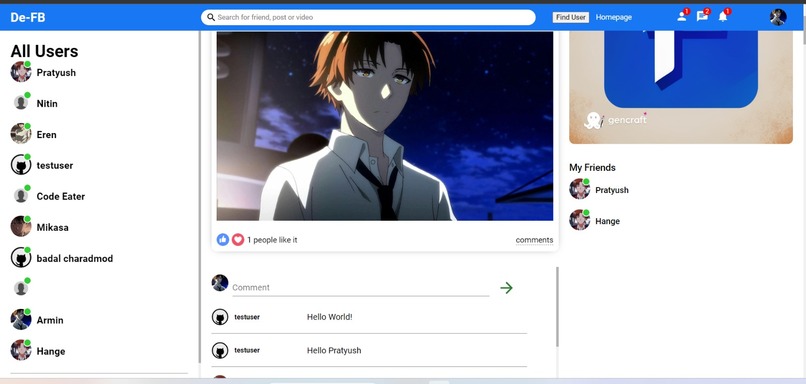Image resolution: width=806 pixels, height=384 pixels.
Task: Open testuser in All Users list
Action: point(54,166)
